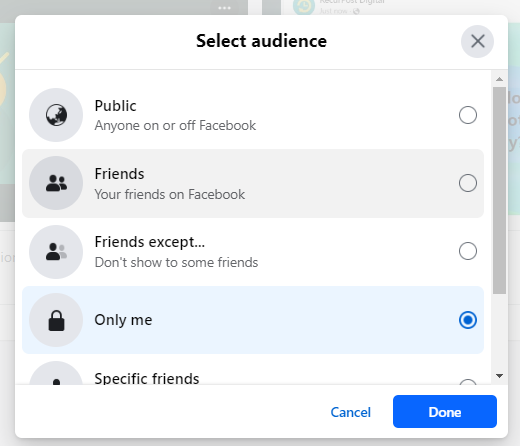The width and height of the screenshot is (520, 446).
Task: Click the Friends except icon
Action: [56, 252]
